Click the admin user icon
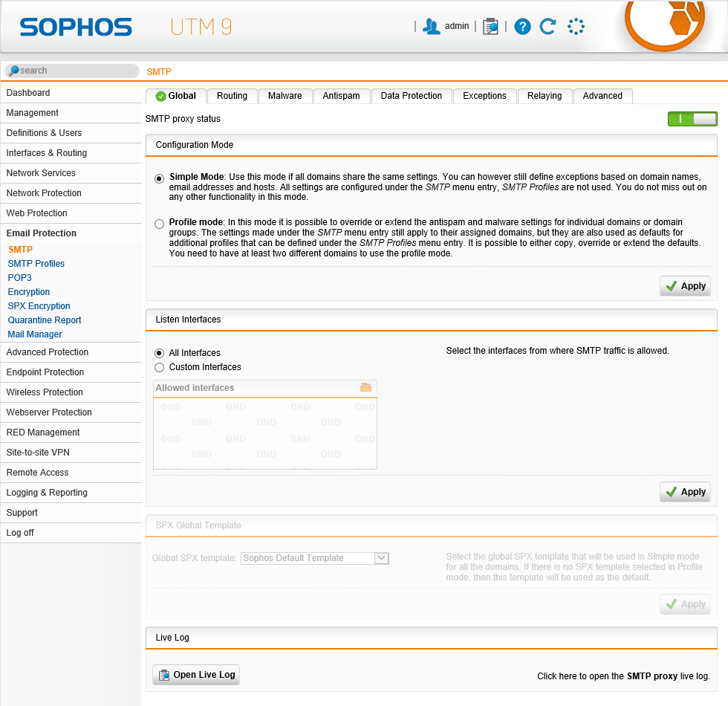The width and height of the screenshot is (728, 706). (431, 27)
